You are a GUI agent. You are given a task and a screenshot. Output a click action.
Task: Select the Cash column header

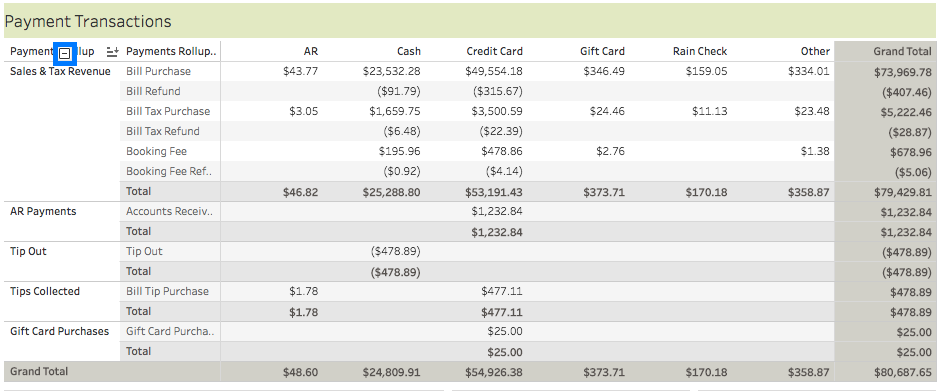tap(409, 51)
